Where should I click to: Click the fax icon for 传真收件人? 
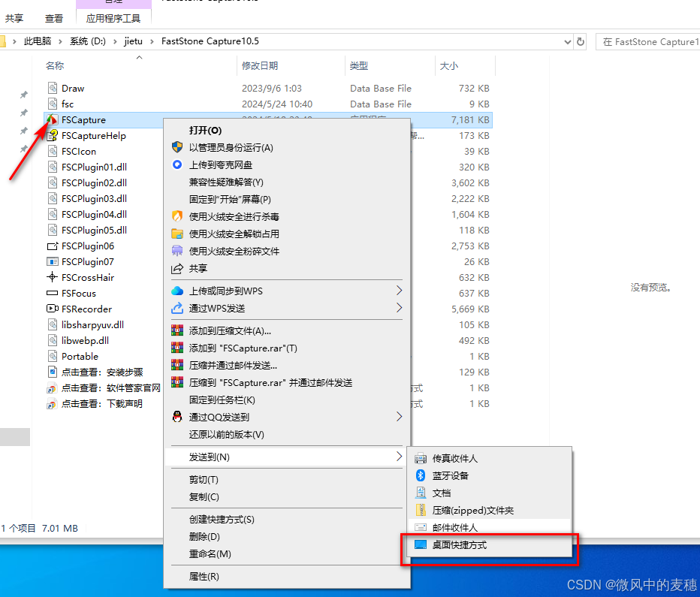tap(421, 458)
